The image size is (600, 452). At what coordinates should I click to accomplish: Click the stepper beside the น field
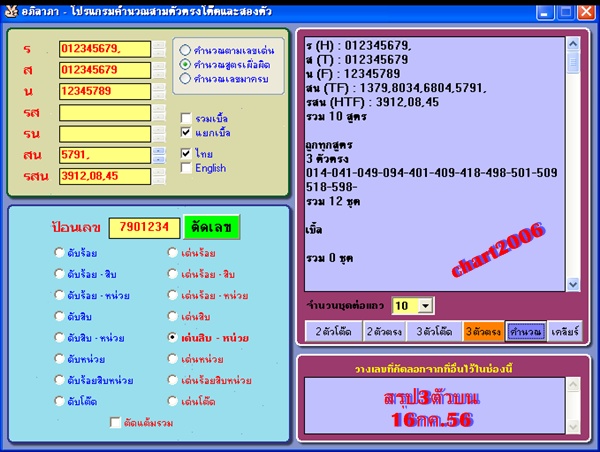click(x=159, y=91)
